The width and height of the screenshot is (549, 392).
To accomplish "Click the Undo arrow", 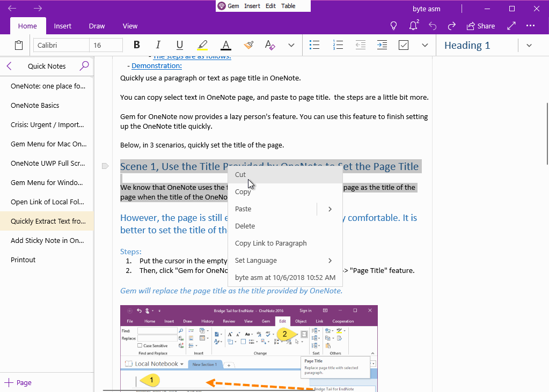I will (433, 26).
